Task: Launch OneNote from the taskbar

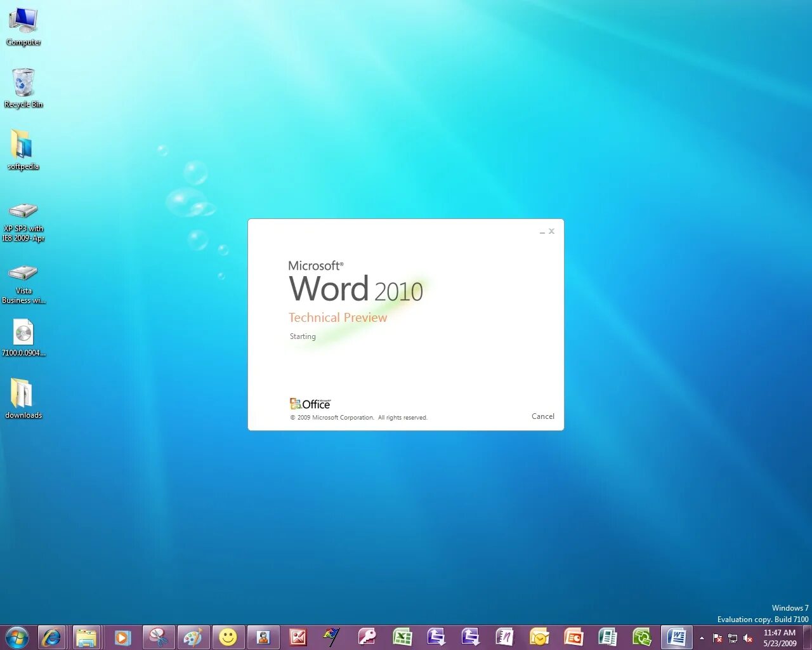Action: (504, 637)
